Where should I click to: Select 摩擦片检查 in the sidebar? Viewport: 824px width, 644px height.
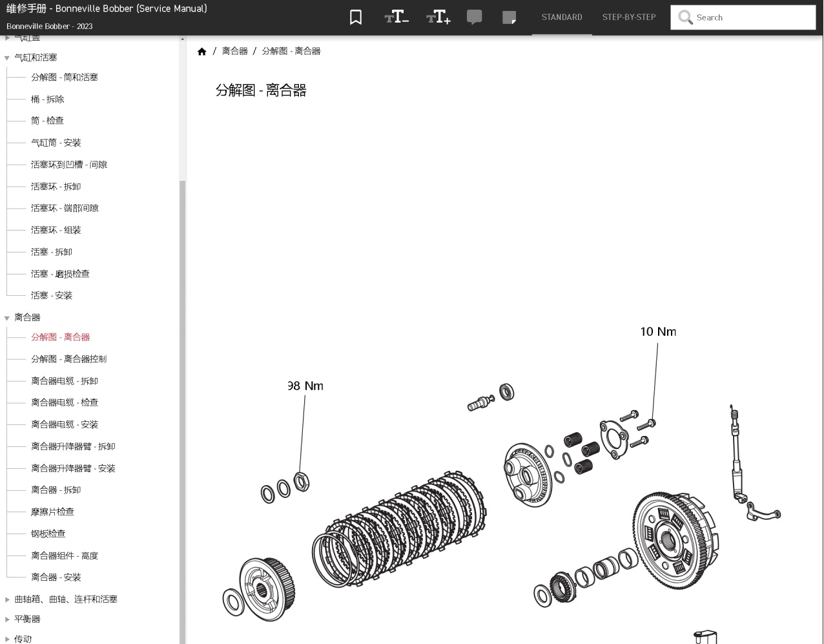(53, 512)
